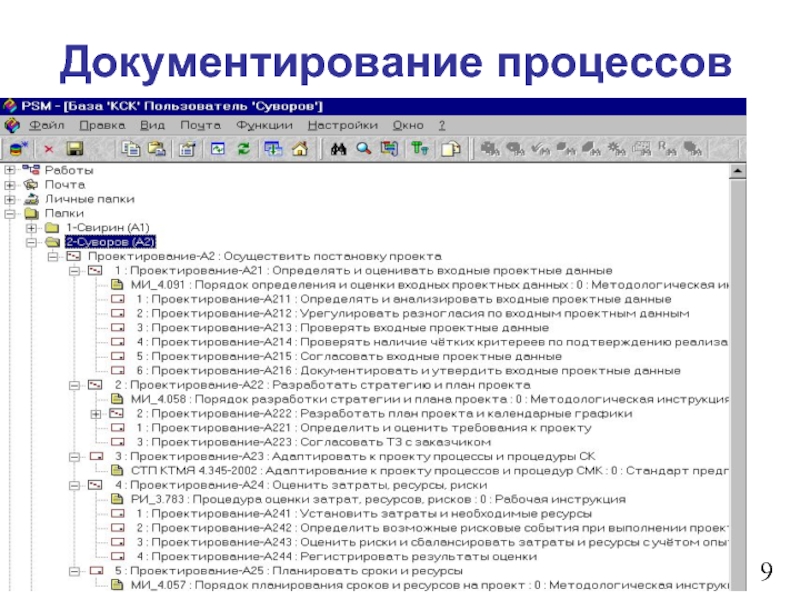Click the green refresh arrows icon
Image resolution: width=800 pixels, height=600 pixels.
point(243,149)
